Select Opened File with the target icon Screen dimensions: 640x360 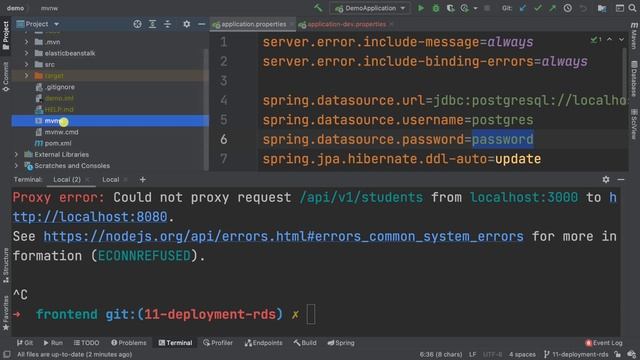pyautogui.click(x=138, y=24)
